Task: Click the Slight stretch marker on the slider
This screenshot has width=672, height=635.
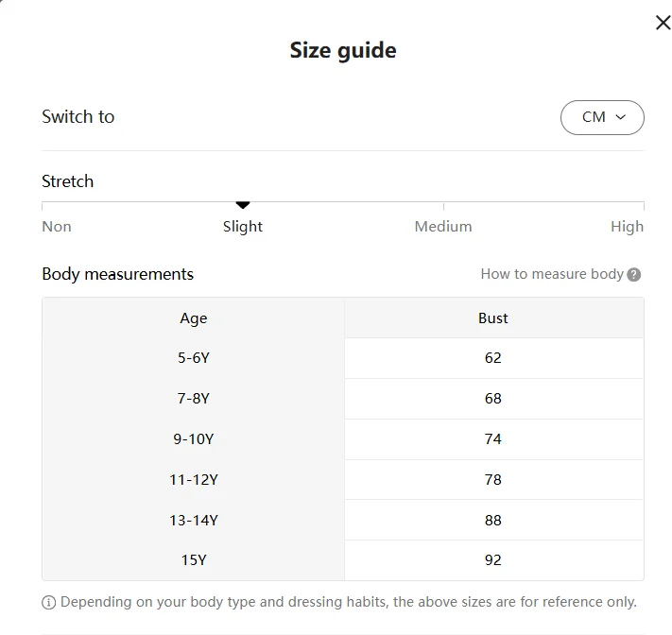Action: click(x=243, y=204)
